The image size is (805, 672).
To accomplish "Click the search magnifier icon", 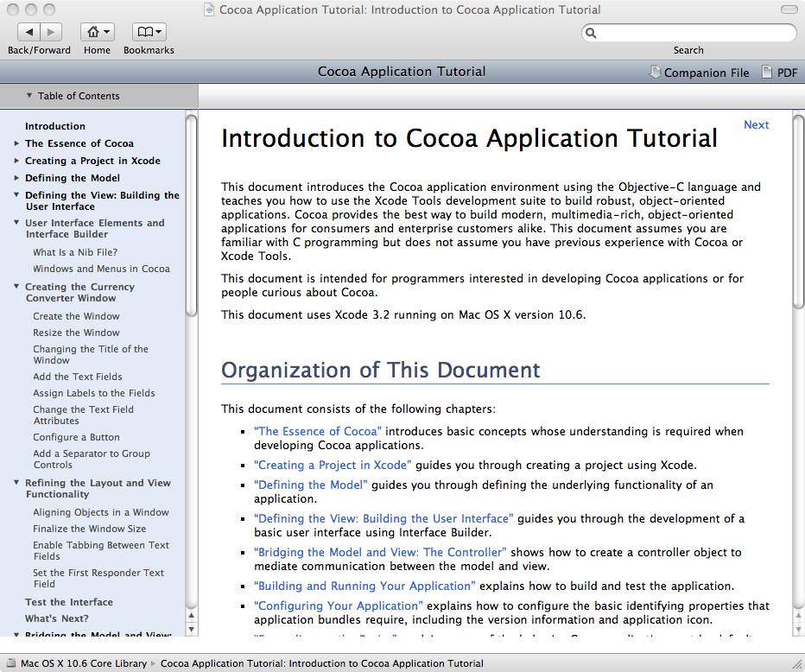I will [x=592, y=33].
